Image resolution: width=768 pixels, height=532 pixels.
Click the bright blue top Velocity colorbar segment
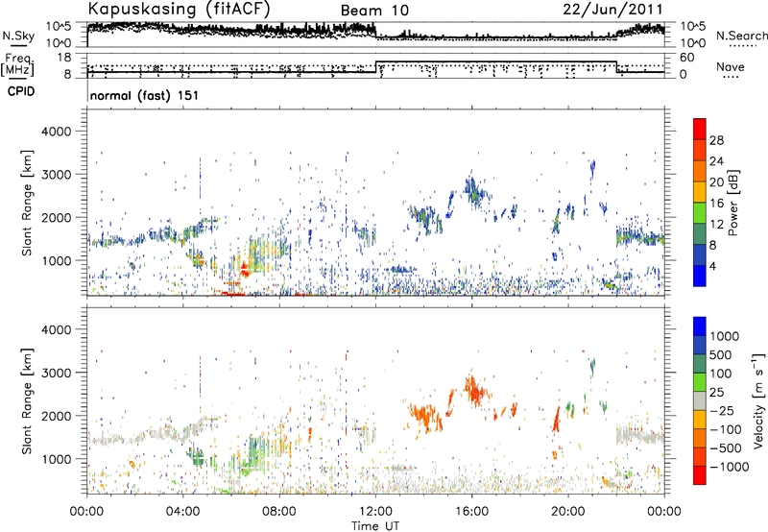click(x=700, y=326)
